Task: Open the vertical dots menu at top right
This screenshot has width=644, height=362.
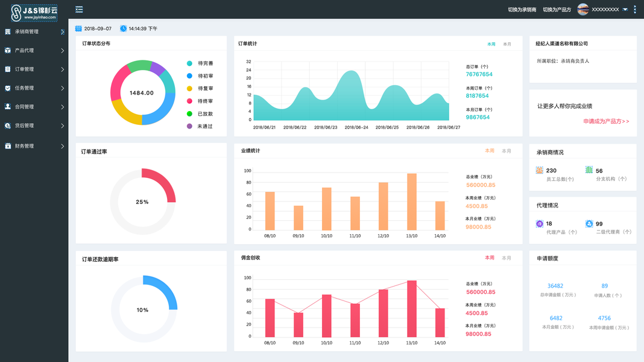Action: coord(635,10)
